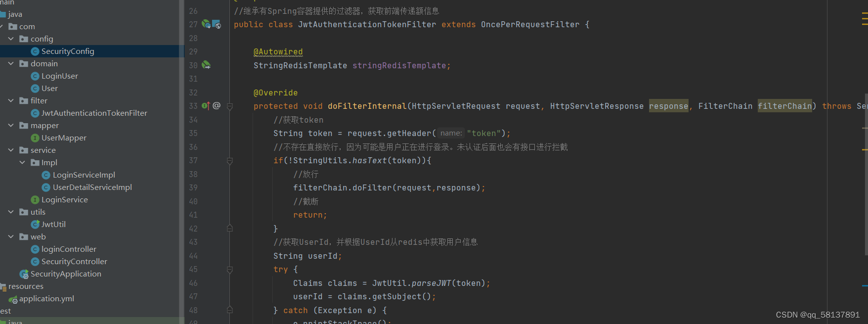This screenshot has height=324, width=868.
Task: Collapse the doFilterInternal method fold arrow on line 33
Action: tap(229, 105)
